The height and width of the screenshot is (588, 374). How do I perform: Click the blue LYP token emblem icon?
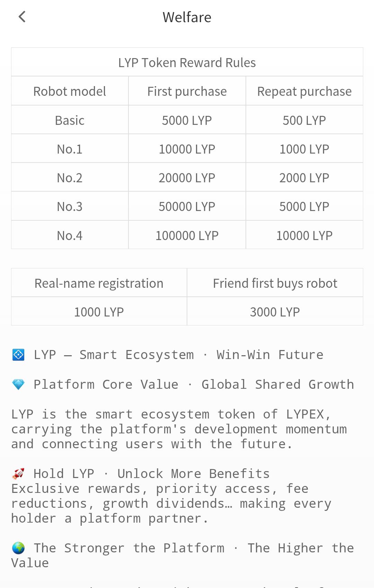(18, 354)
